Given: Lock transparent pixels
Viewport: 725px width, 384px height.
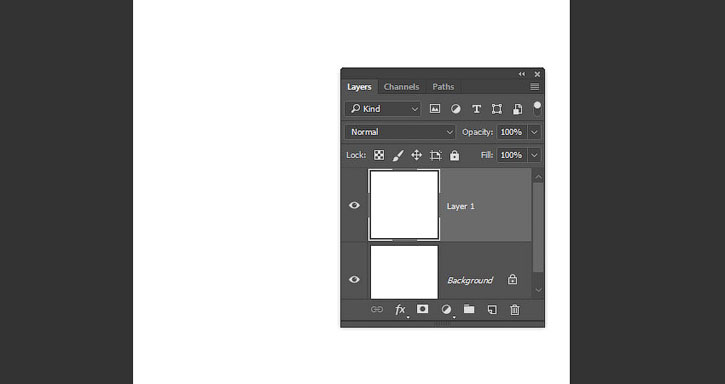Looking at the screenshot, I should coord(379,155).
